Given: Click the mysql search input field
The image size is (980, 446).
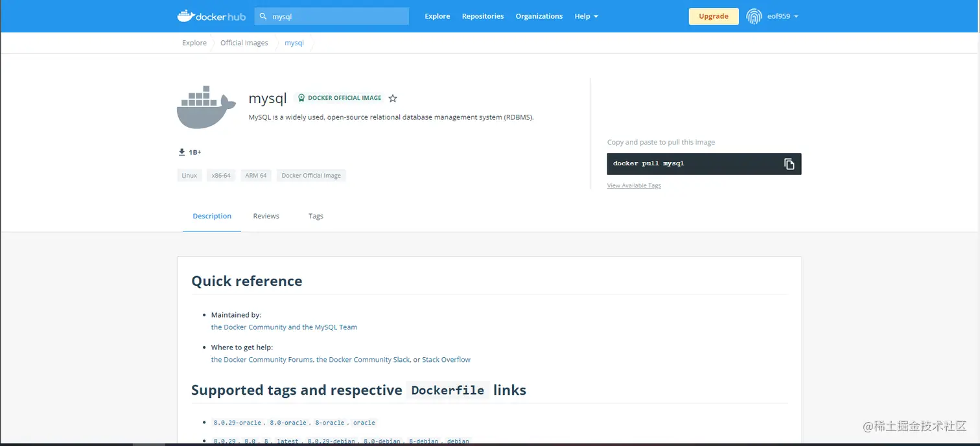Looking at the screenshot, I should tap(332, 16).
